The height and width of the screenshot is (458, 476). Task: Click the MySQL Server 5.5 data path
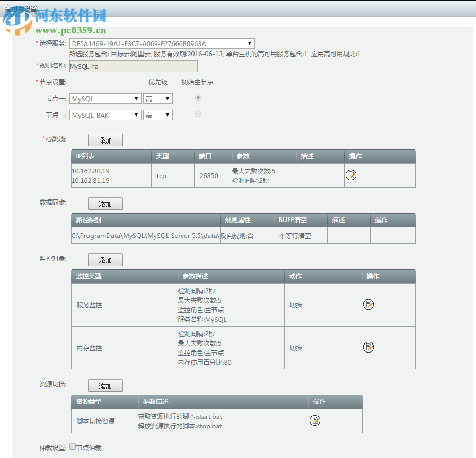[x=145, y=236]
